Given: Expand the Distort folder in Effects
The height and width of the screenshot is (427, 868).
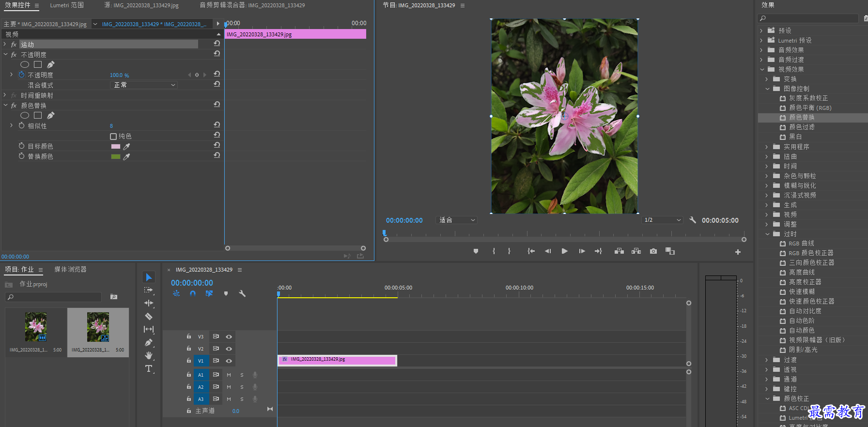Looking at the screenshot, I should 767,156.
